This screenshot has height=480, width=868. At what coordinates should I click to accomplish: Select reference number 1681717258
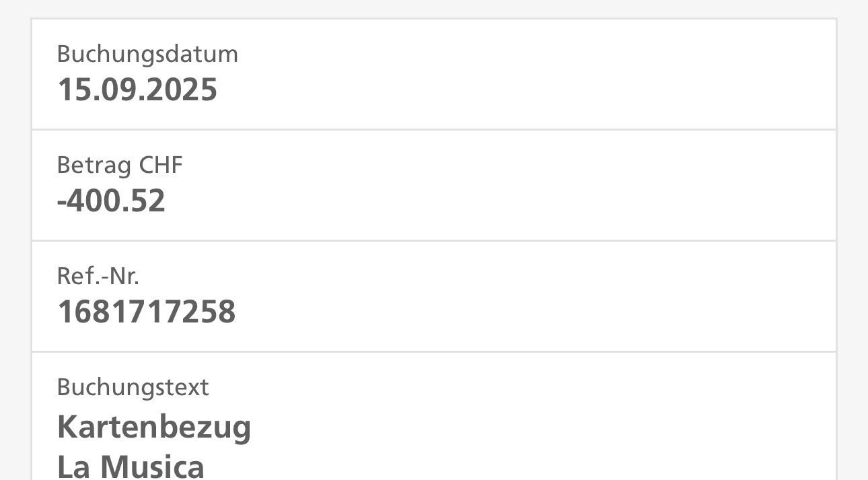[x=147, y=312]
